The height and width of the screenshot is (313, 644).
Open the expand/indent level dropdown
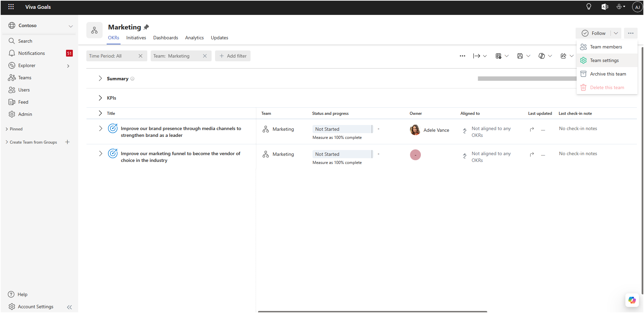pyautogui.click(x=480, y=56)
